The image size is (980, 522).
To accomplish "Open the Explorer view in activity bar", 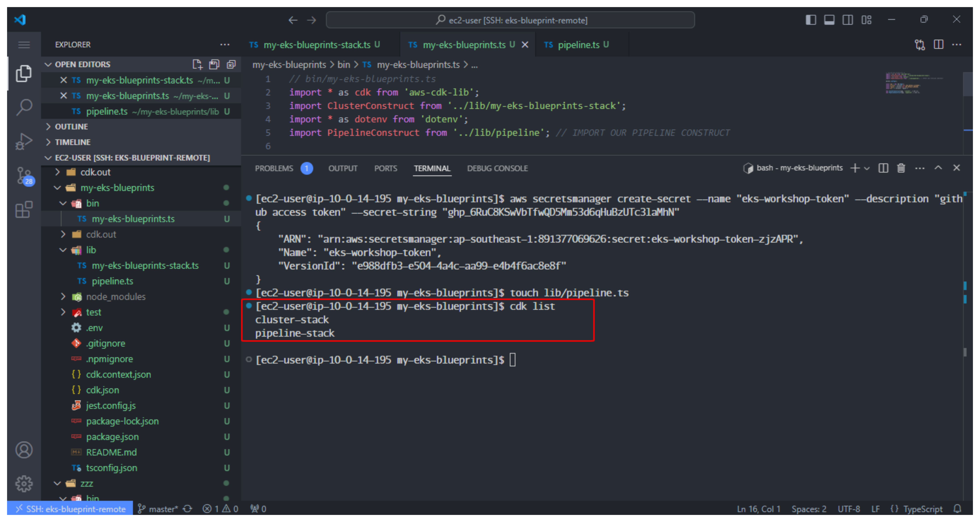I will [24, 73].
